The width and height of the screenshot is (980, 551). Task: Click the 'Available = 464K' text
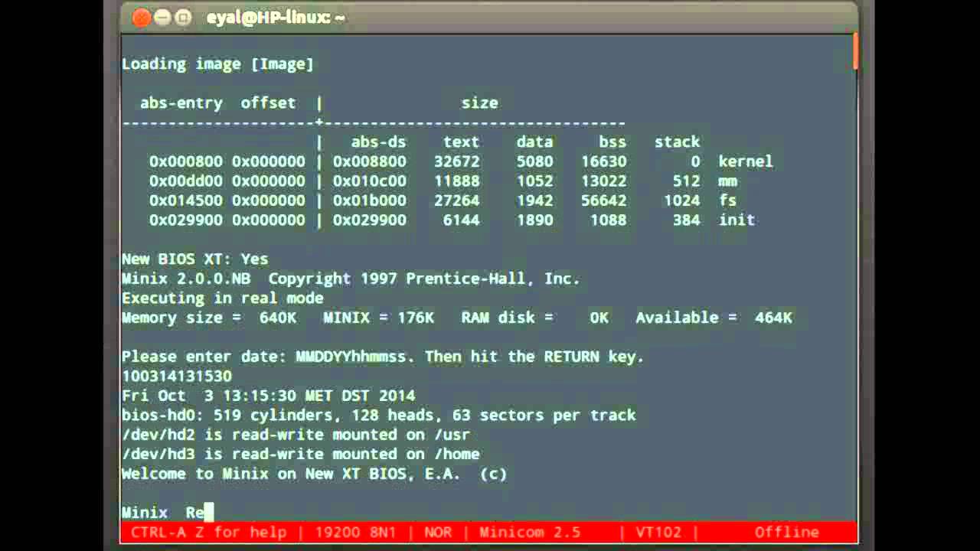714,318
